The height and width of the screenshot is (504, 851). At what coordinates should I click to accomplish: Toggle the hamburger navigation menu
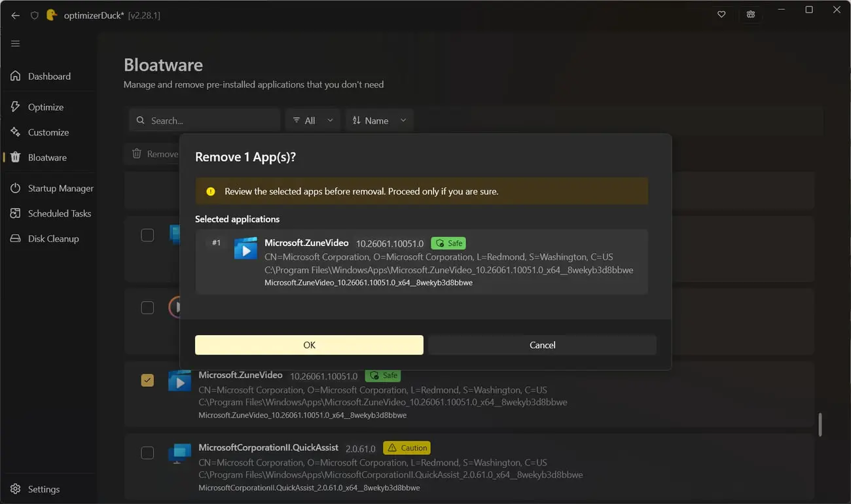coord(16,43)
